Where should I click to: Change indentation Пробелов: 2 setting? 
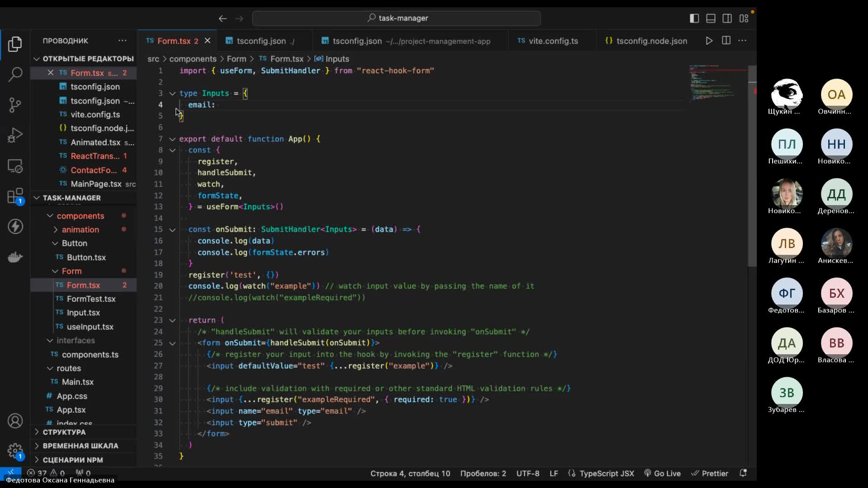pos(483,473)
